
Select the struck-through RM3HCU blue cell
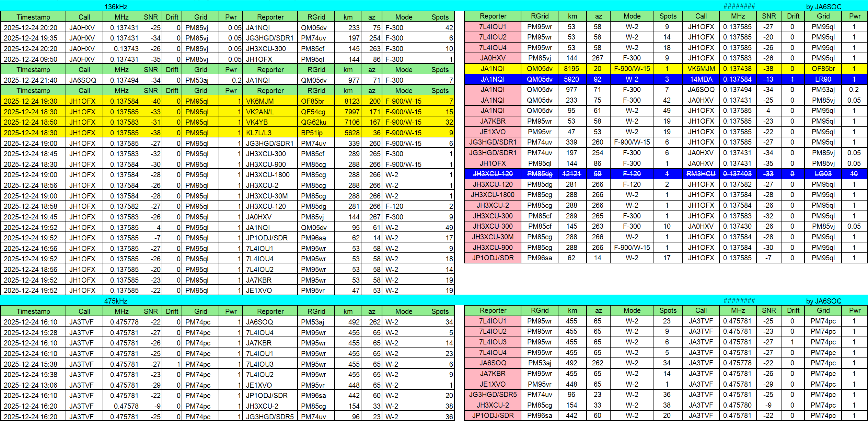[701, 174]
